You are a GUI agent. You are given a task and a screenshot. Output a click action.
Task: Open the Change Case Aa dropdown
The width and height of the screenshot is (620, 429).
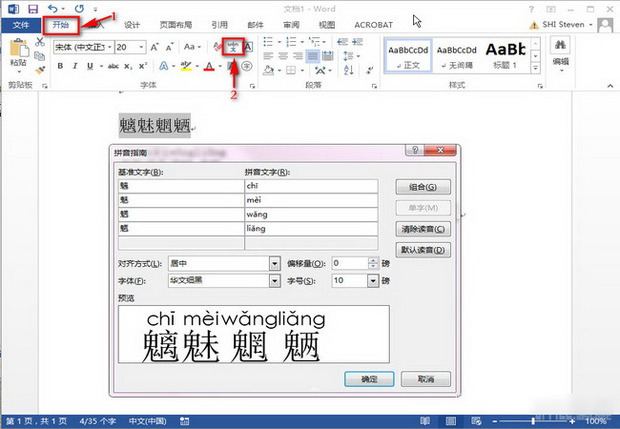[193, 47]
